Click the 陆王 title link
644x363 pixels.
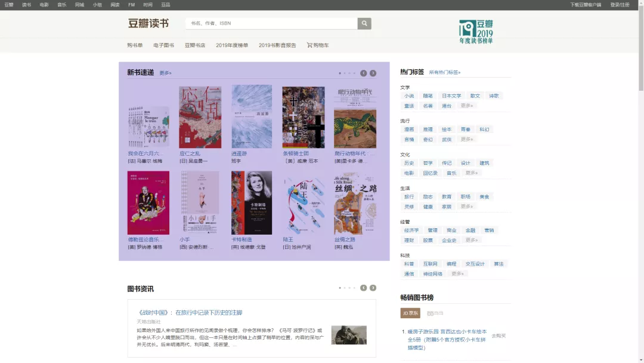pyautogui.click(x=288, y=239)
